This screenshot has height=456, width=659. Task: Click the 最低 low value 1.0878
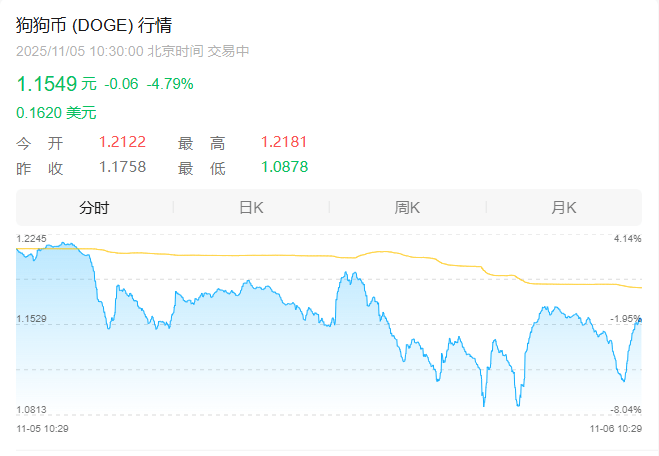pyautogui.click(x=284, y=168)
